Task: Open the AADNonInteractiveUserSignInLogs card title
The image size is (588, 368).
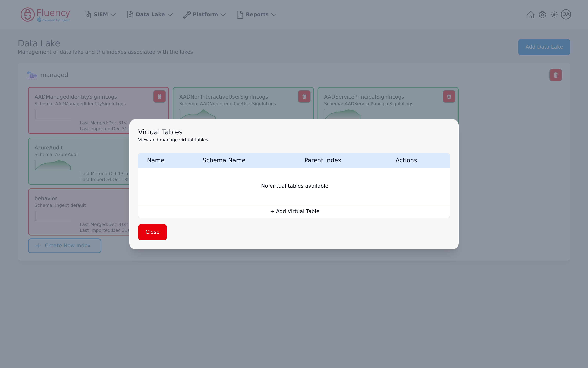Action: click(x=224, y=97)
